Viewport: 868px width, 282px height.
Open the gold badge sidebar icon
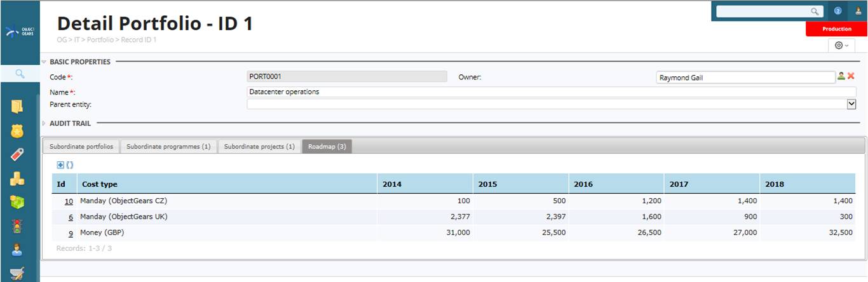[17, 131]
